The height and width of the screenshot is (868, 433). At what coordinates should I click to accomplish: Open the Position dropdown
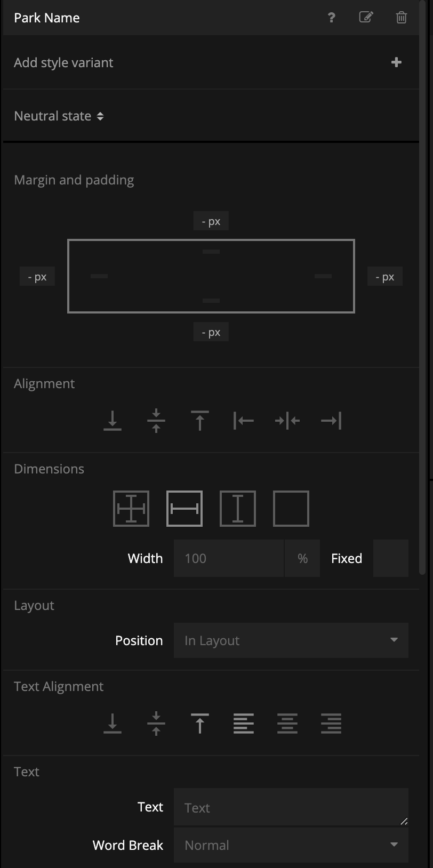pos(291,640)
